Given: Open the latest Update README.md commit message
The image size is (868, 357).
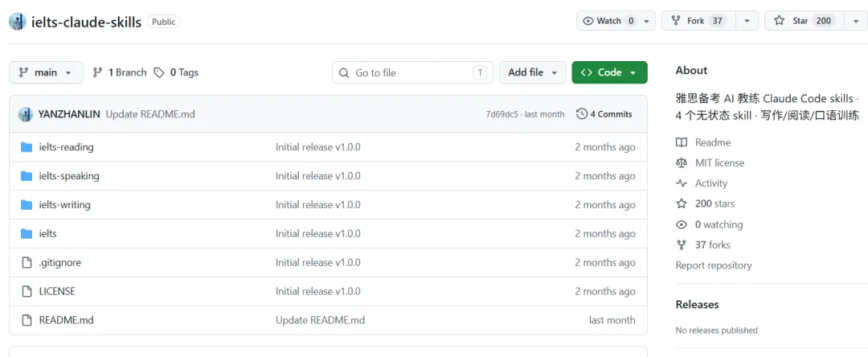Looking at the screenshot, I should click(x=150, y=114).
